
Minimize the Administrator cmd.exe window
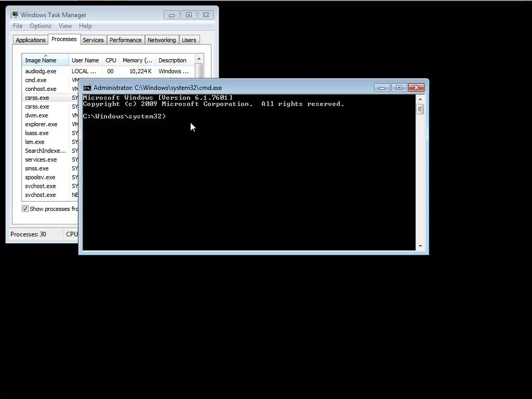tap(382, 88)
